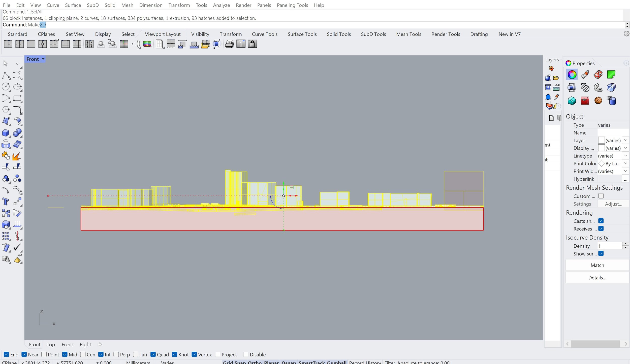Open the Surface menu
The image size is (630, 364).
(73, 5)
